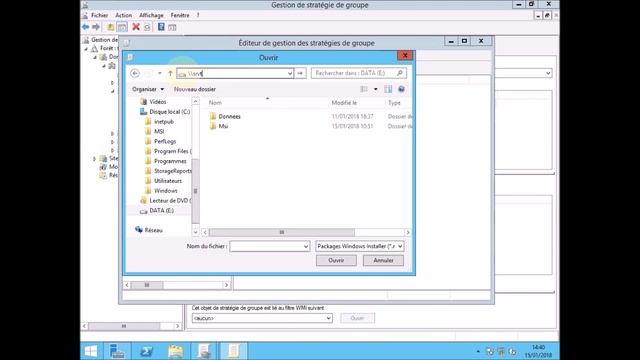Open File Explorer from the taskbar
The width and height of the screenshot is (640, 360).
pyautogui.click(x=176, y=351)
